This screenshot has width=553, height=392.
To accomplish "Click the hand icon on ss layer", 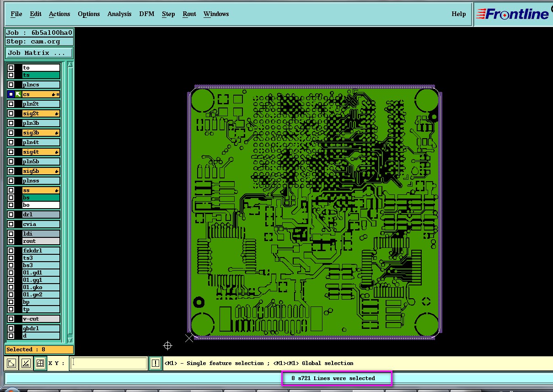I will 57,190.
